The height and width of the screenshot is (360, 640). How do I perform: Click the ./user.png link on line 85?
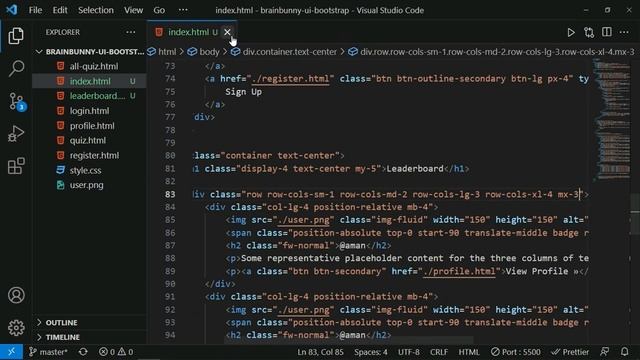(x=303, y=220)
